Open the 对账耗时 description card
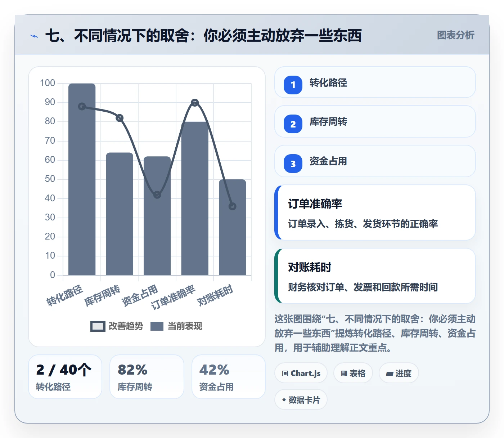 coord(375,276)
